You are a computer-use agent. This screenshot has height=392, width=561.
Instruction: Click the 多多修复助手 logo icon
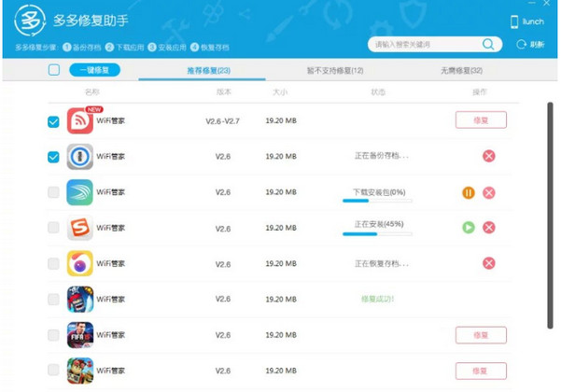(30, 21)
